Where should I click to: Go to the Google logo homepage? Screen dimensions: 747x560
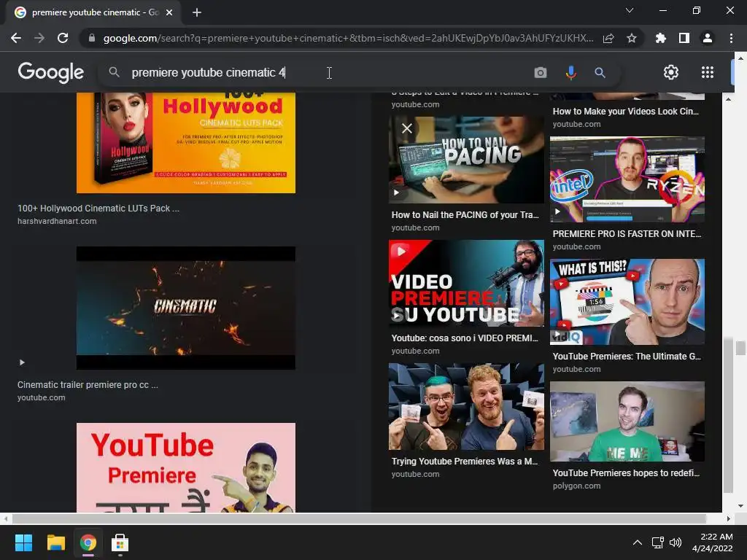pos(51,72)
